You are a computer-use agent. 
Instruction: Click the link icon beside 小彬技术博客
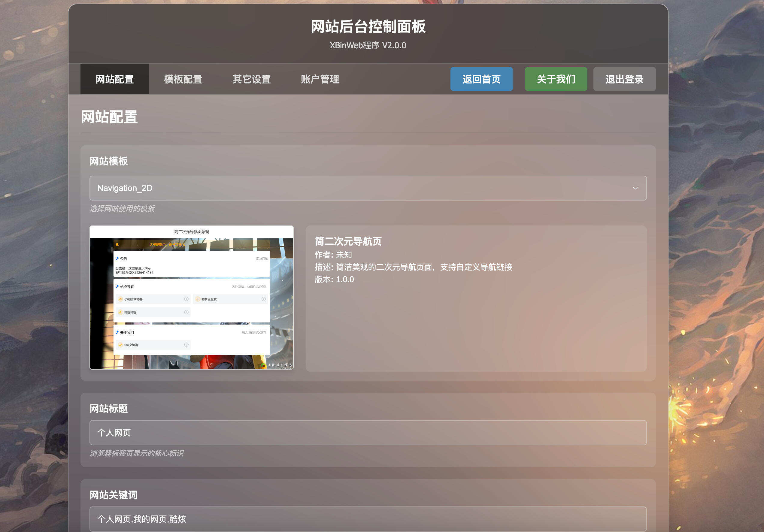pyautogui.click(x=120, y=299)
